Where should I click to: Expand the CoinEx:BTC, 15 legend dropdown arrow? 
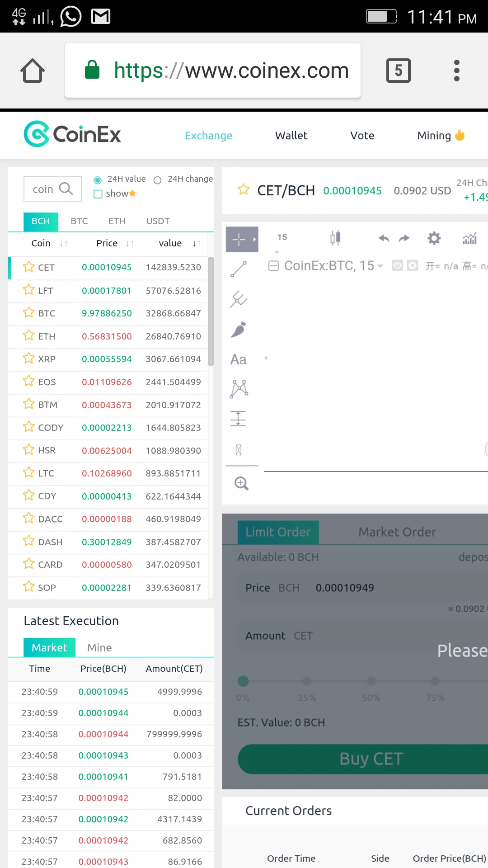coord(380,266)
